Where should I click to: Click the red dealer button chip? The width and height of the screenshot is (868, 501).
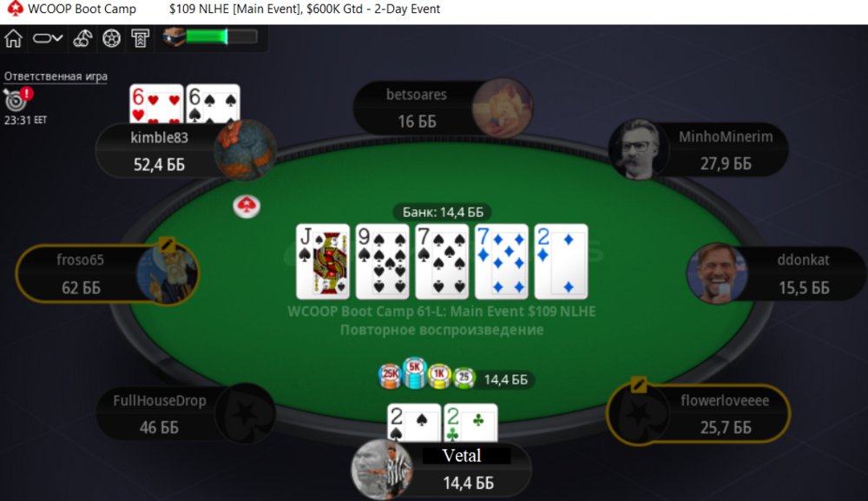(x=247, y=207)
